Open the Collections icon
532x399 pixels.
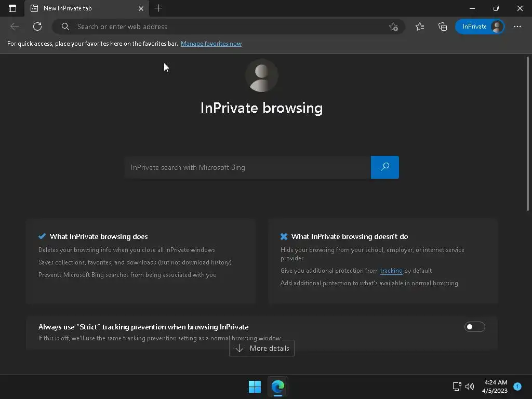coord(443,26)
